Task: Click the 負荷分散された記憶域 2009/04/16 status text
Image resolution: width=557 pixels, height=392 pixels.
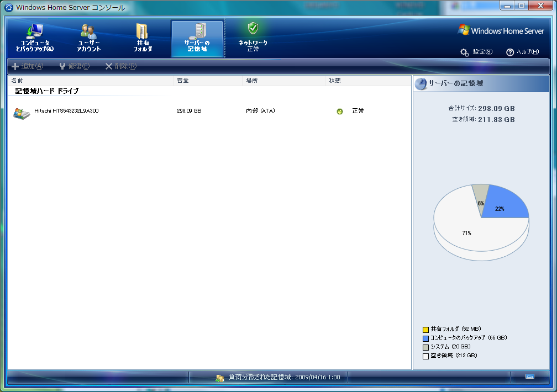Action: [284, 377]
